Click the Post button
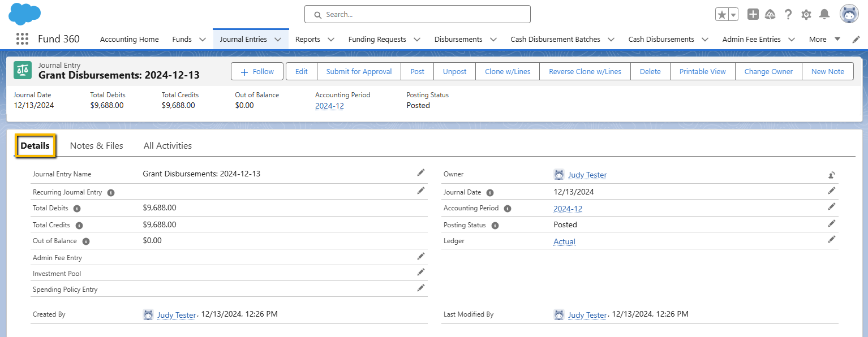This screenshot has height=337, width=868. pyautogui.click(x=418, y=71)
